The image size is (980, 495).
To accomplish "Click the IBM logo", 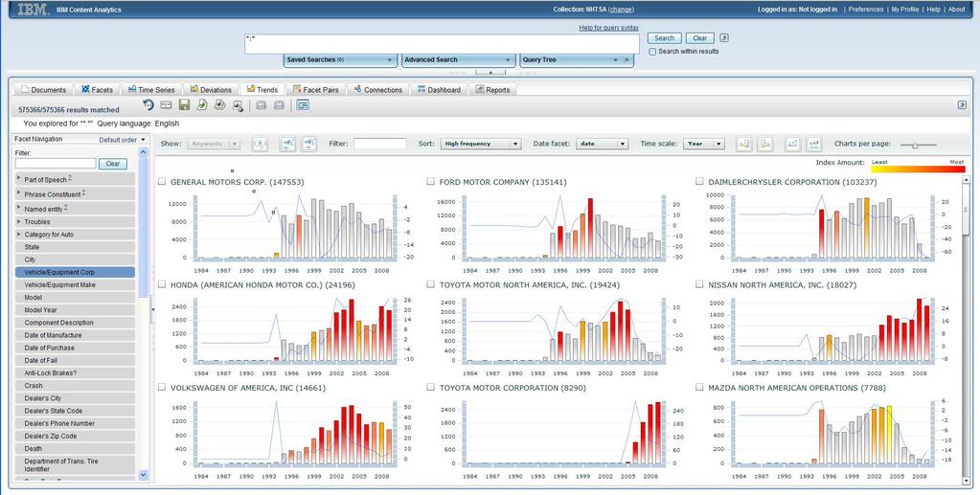I will coord(34,10).
